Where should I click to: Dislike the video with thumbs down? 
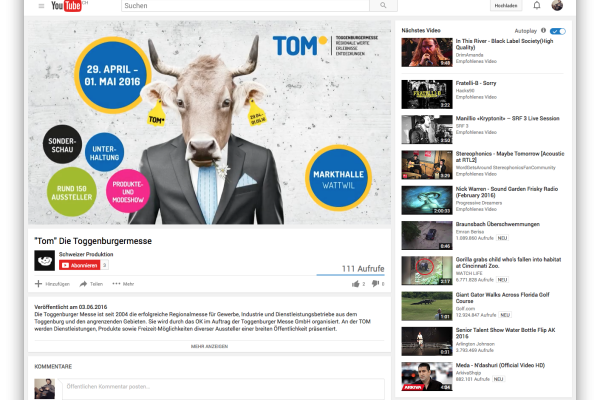click(373, 283)
